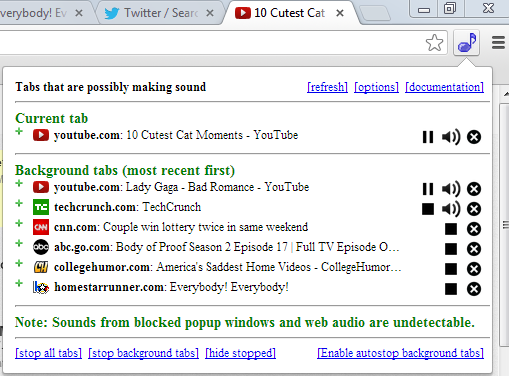This screenshot has width=509, height=376.
Task: Mute the Lady Gaga Bad Romance tab
Action: (451, 189)
